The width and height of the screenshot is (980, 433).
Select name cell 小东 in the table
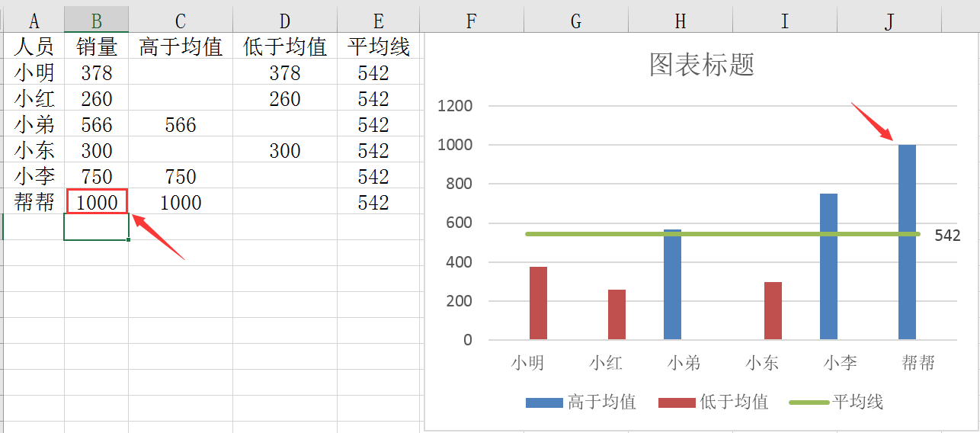point(34,151)
